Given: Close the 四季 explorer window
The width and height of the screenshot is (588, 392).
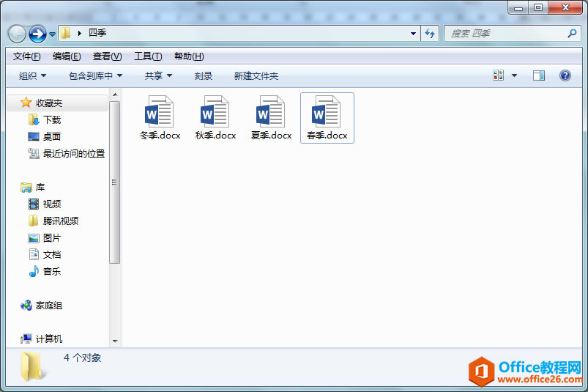Looking at the screenshot, I should click(565, 7).
